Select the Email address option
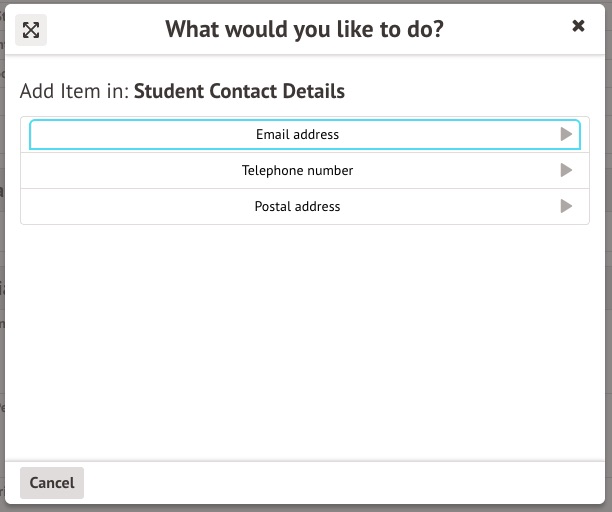Image resolution: width=612 pixels, height=512 pixels. click(x=297, y=134)
